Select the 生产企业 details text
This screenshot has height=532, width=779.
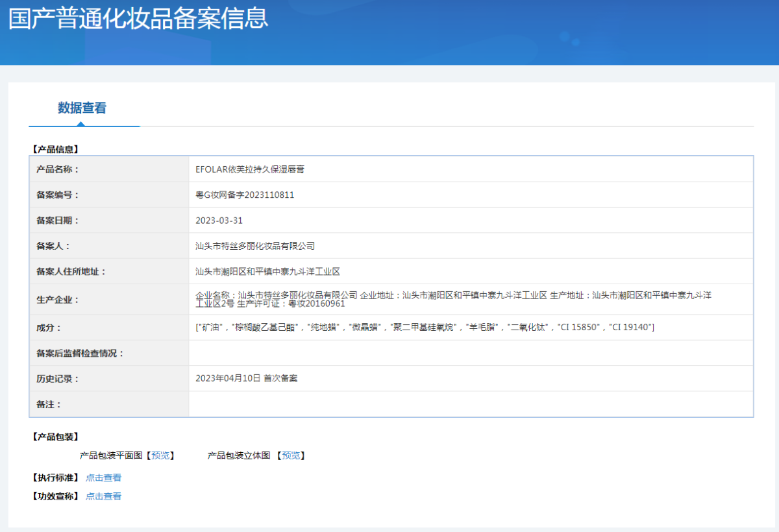(x=453, y=299)
